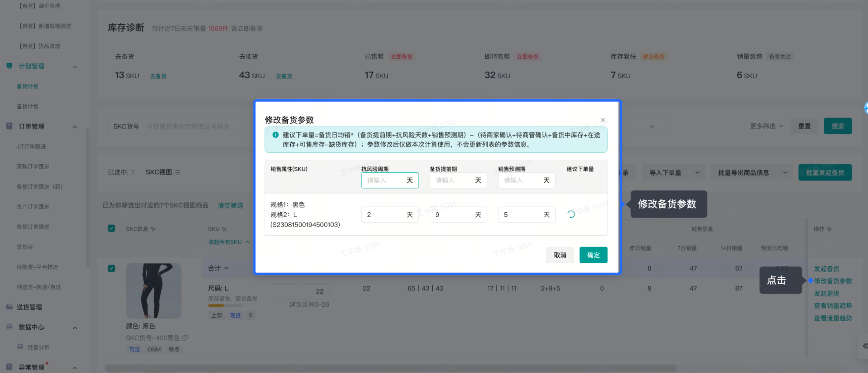The width and height of the screenshot is (868, 373).
Task: Toggle SKC视图 list view icon
Action: (177, 172)
